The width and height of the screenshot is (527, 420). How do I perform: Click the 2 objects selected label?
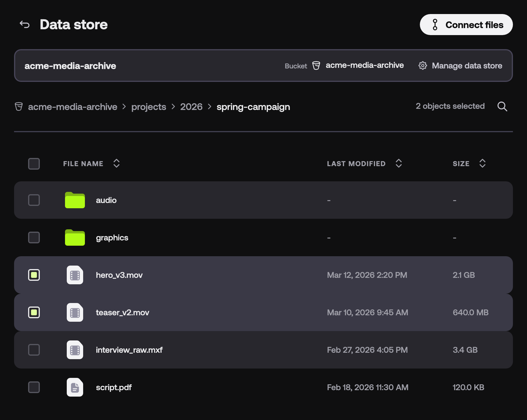coord(450,106)
